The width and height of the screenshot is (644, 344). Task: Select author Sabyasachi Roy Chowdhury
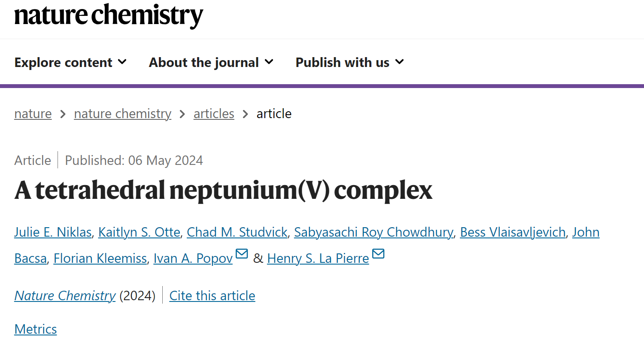tap(374, 232)
